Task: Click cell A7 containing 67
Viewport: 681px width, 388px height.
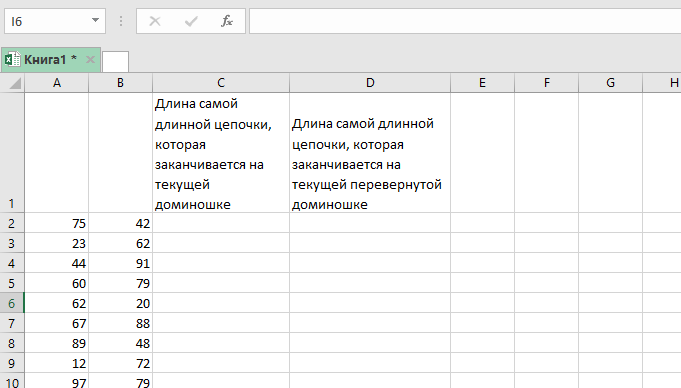Action: pyautogui.click(x=56, y=323)
